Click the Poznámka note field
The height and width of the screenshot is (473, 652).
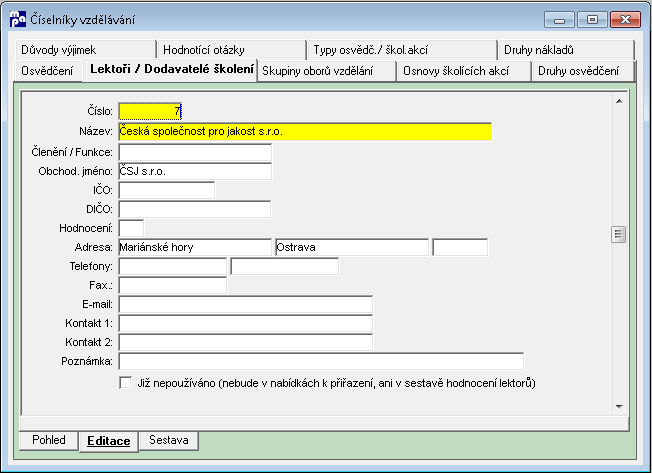tap(321, 362)
